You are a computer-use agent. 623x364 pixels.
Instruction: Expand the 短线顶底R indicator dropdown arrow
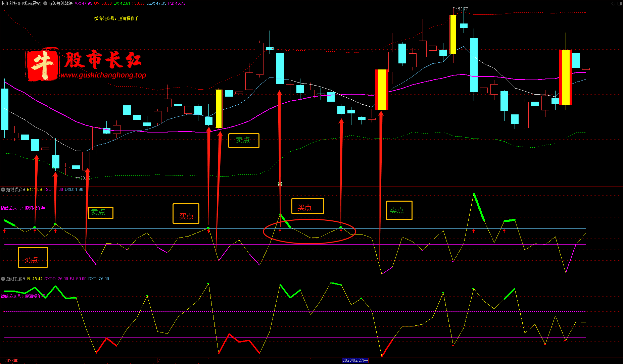pos(3,279)
